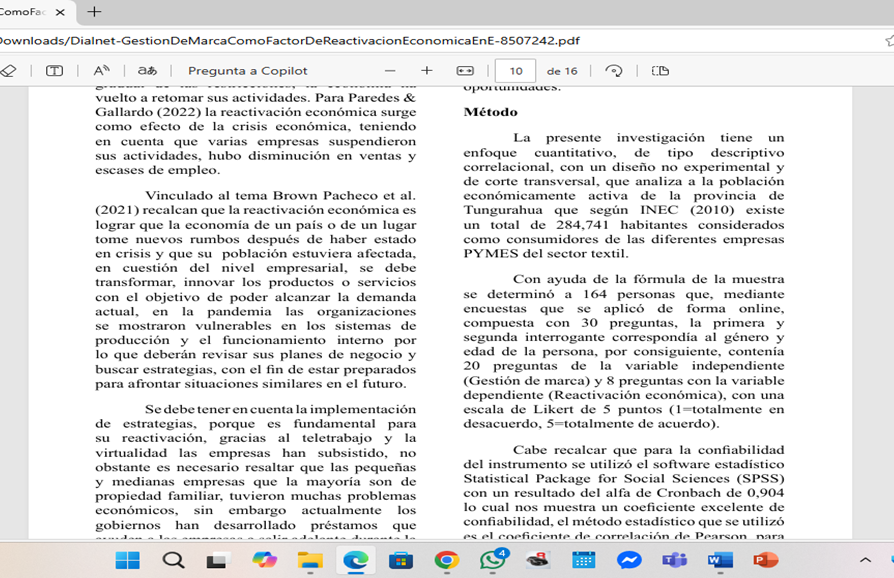The width and height of the screenshot is (894, 578).
Task: Toggle fit to width icon
Action: 465,71
